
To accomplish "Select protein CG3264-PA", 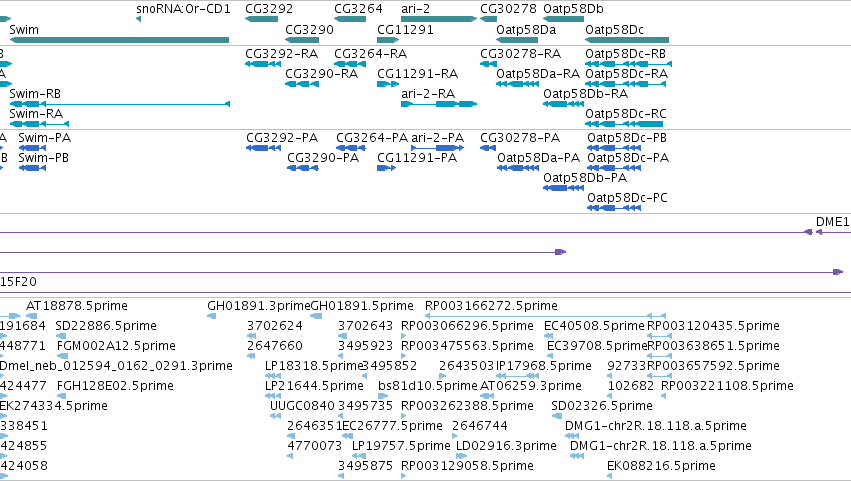I will [x=350, y=148].
